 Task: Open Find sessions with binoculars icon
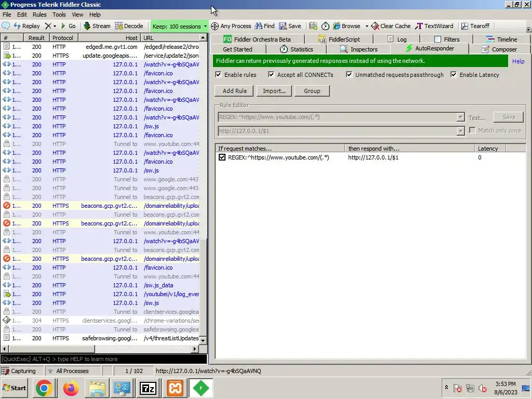(x=264, y=26)
